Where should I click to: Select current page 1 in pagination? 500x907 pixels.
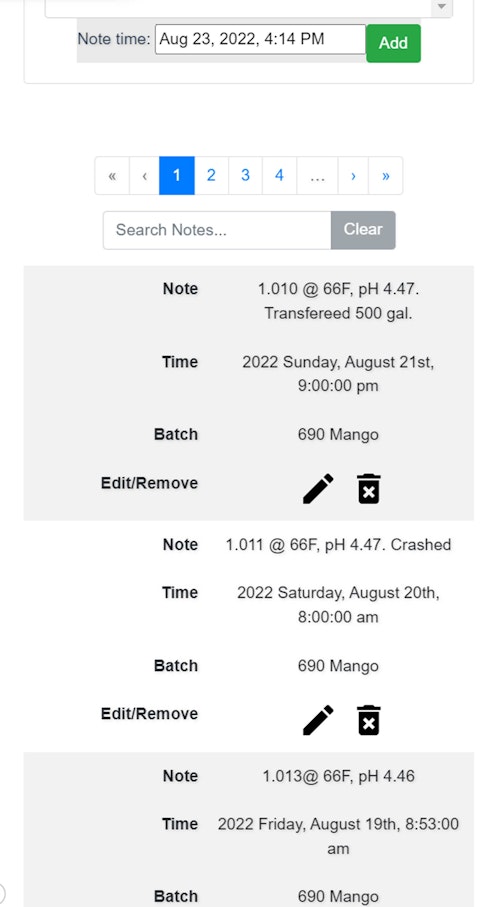click(x=177, y=176)
